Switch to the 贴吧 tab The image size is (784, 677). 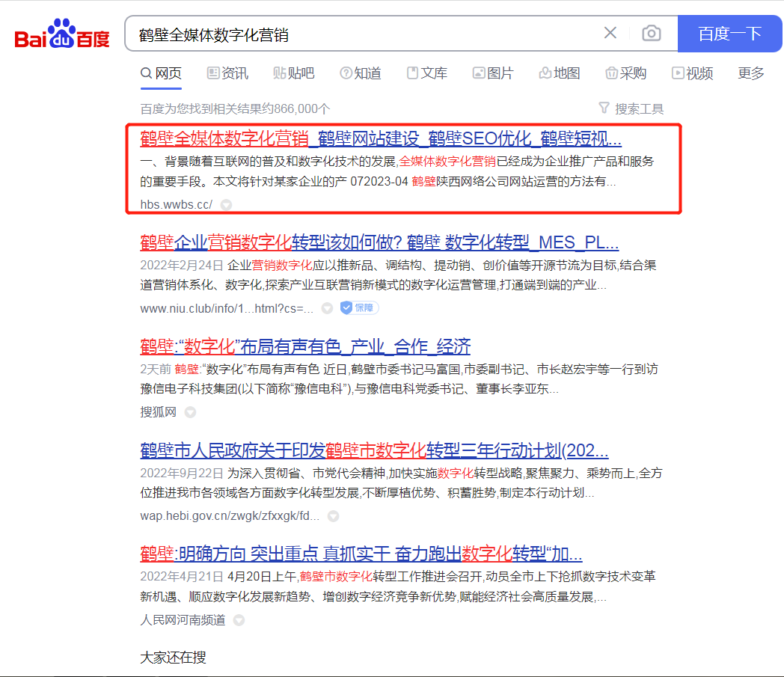tap(294, 73)
